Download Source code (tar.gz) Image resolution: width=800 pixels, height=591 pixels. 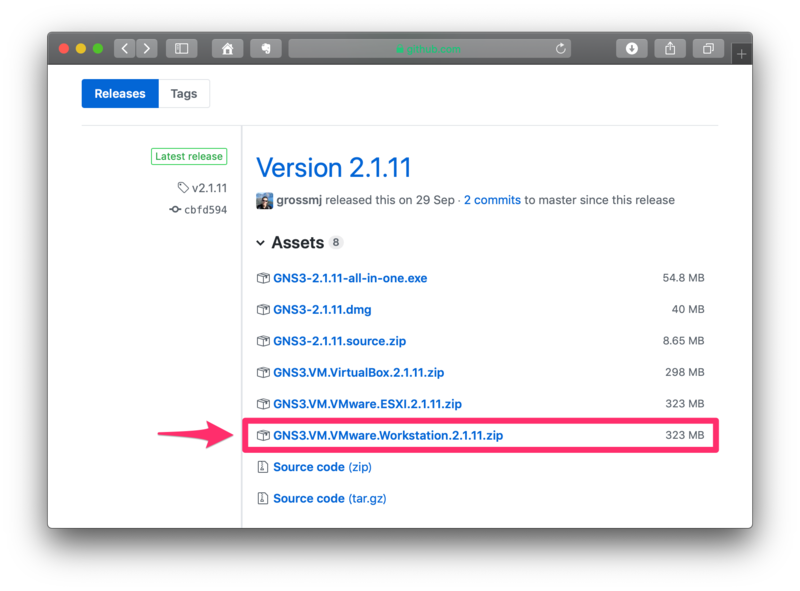[330, 499]
